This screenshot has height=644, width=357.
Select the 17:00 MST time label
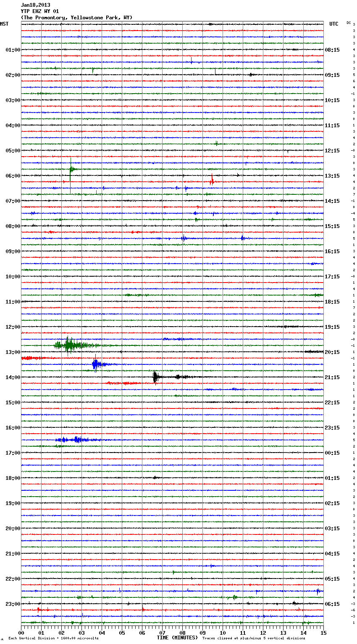(x=13, y=453)
